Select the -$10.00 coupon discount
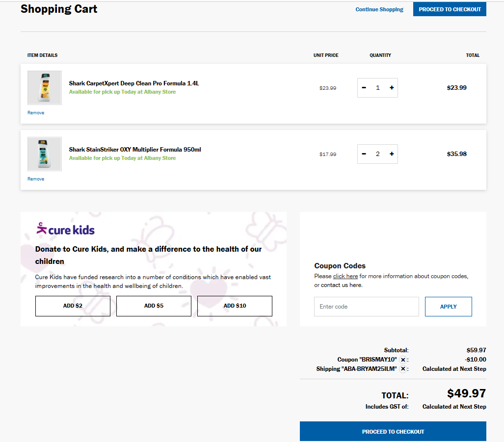Viewport: 504px width, 442px height. click(x=476, y=360)
